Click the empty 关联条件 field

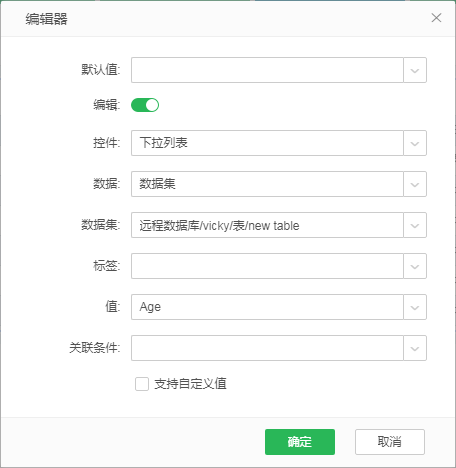click(x=267, y=348)
